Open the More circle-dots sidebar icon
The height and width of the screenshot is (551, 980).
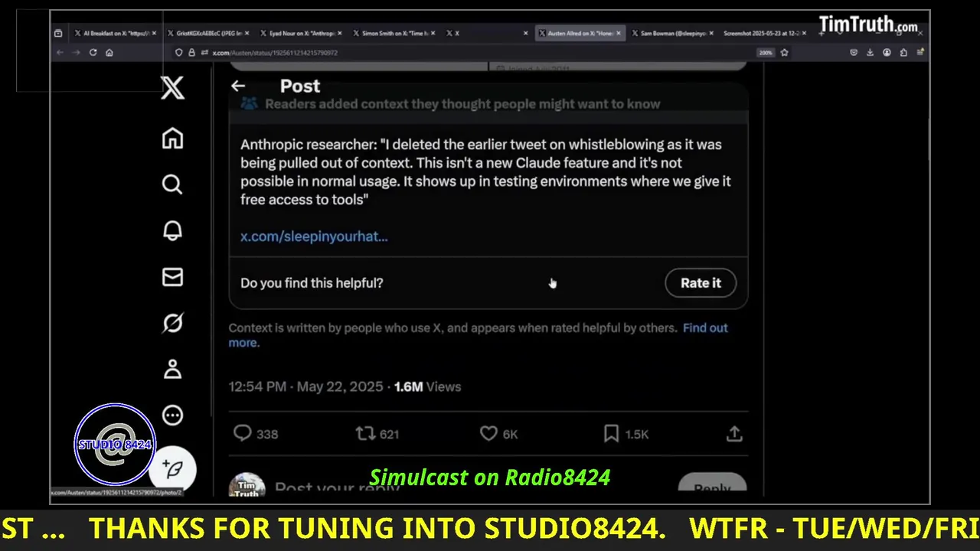(172, 416)
